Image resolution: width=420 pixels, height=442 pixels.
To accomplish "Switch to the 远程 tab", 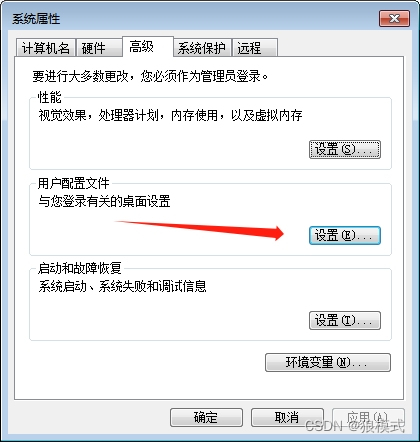I will coord(255,48).
